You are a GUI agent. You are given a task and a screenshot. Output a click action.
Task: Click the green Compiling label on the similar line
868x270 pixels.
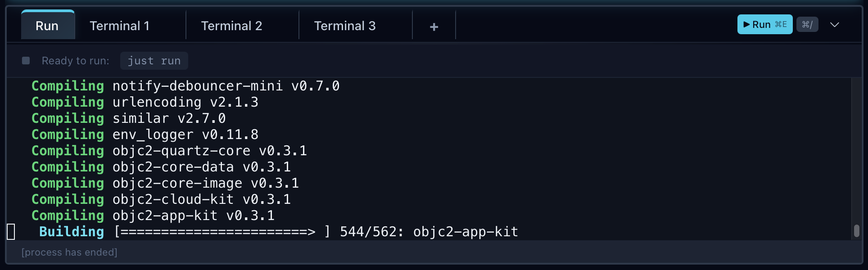pos(67,118)
